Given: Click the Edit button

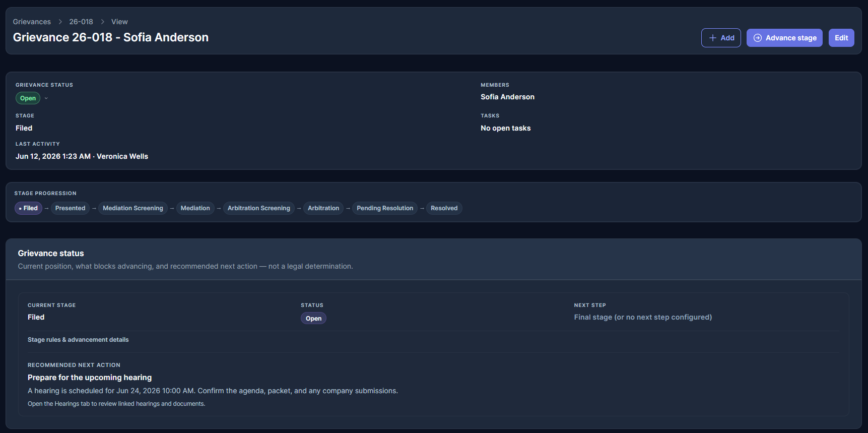Looking at the screenshot, I should tap(841, 38).
